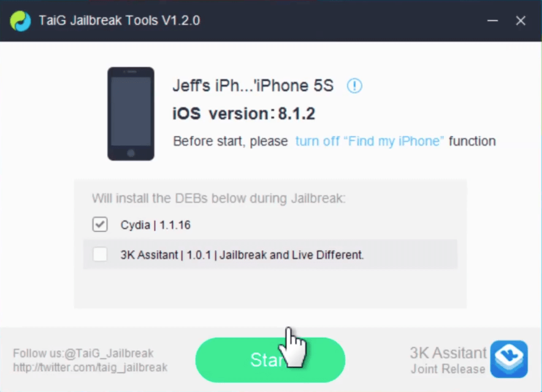Click the TaiG logo icon in title bar
542x392 pixels.
[x=20, y=21]
